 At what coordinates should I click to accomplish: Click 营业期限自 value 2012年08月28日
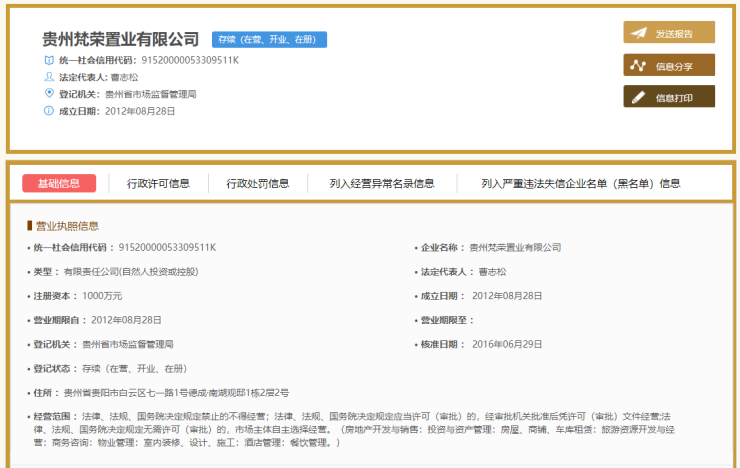click(x=126, y=320)
